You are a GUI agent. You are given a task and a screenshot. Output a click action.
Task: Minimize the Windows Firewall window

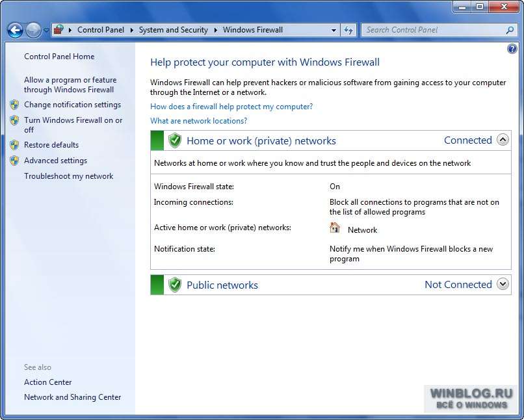point(462,7)
